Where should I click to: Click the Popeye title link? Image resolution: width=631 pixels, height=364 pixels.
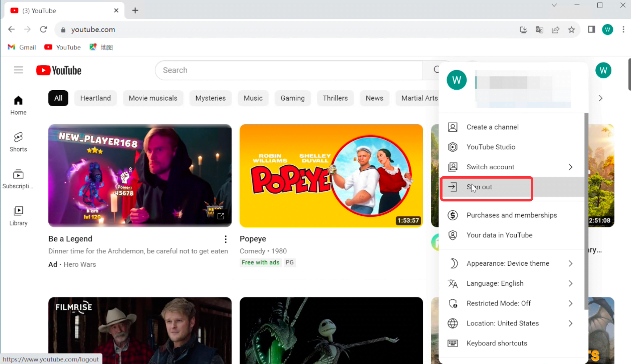coord(253,239)
